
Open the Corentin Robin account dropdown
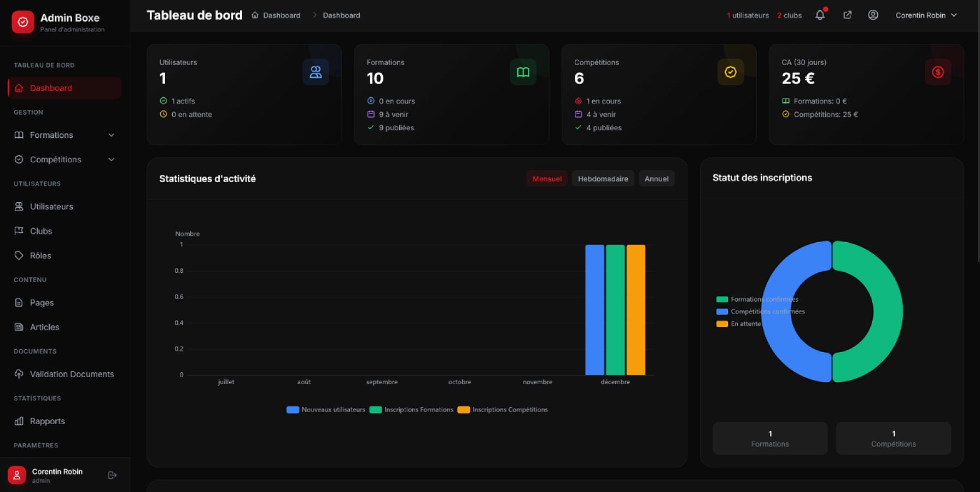point(926,15)
